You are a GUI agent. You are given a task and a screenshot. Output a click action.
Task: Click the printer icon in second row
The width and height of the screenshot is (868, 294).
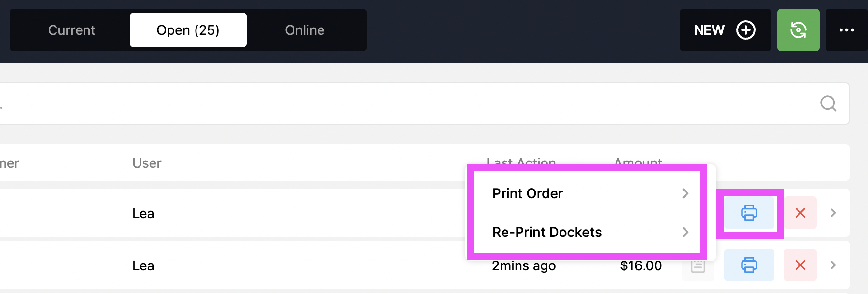(749, 265)
